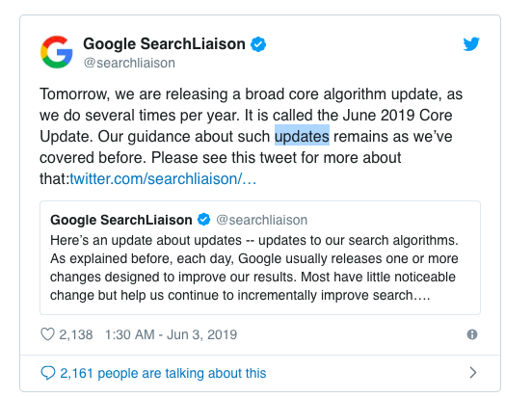Click the speech bubble reply icon
Viewport: 532px width, 398px height.
(48, 373)
